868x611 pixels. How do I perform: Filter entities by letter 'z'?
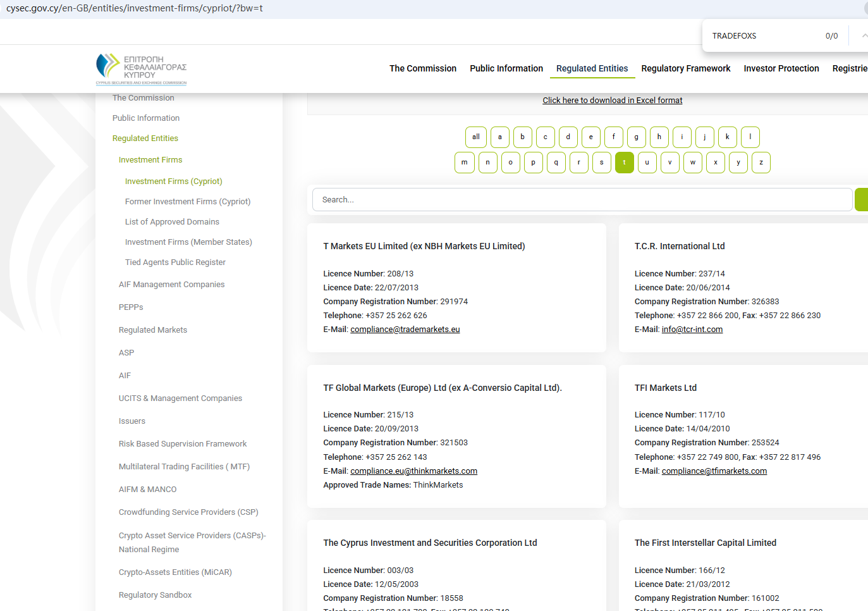coord(761,163)
